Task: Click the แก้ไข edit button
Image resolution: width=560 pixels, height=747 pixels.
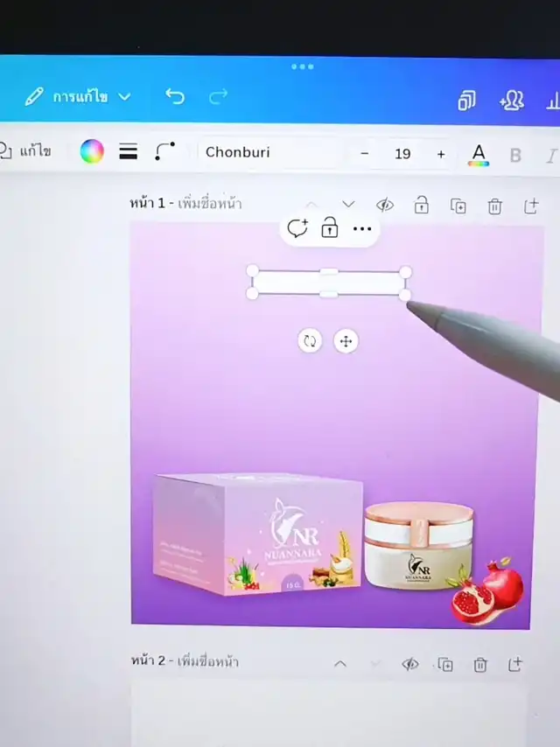Action: point(26,151)
